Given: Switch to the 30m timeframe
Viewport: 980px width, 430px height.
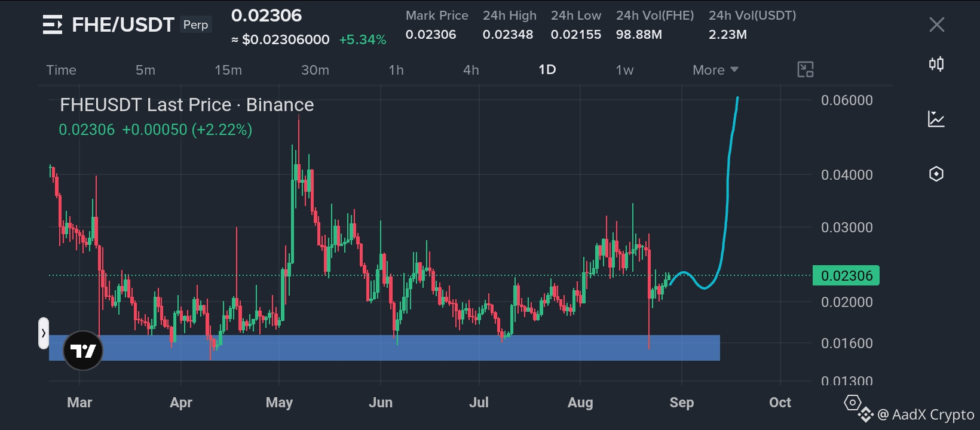Looking at the screenshot, I should pyautogui.click(x=315, y=70).
